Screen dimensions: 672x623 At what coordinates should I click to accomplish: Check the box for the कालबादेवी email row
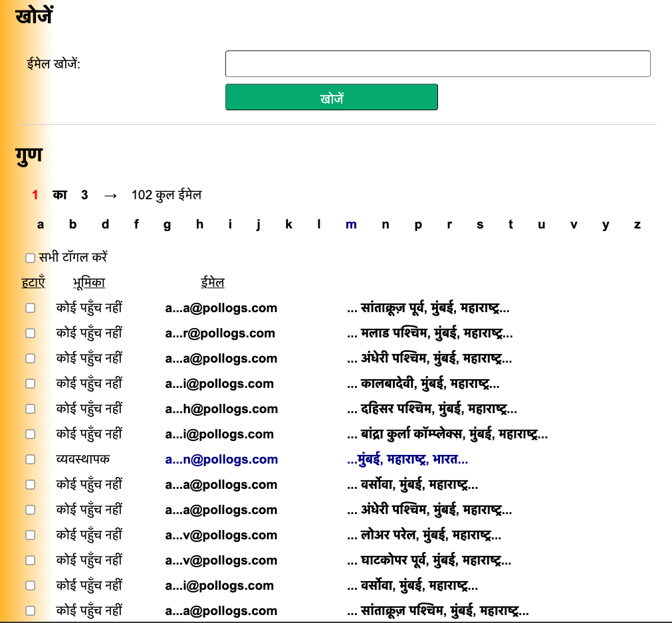coord(30,383)
